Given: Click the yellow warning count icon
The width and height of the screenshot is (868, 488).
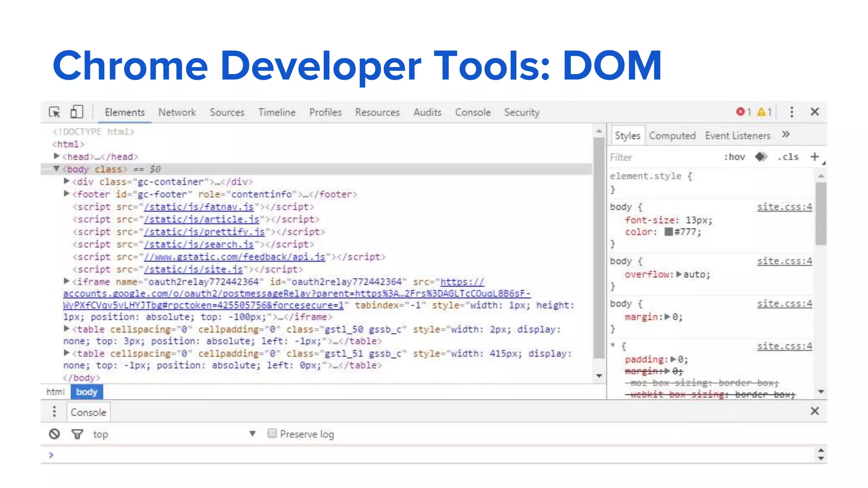Looking at the screenshot, I should coord(762,112).
